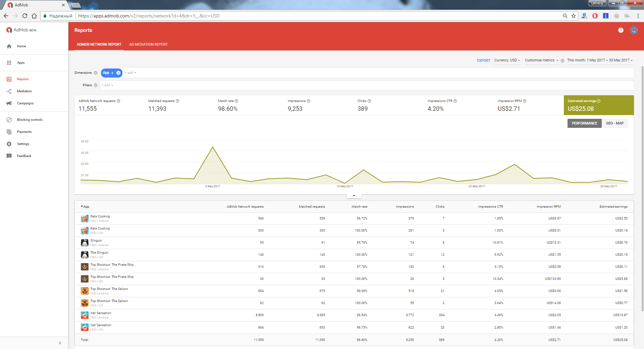The image size is (644, 349).
Task: Open the Chrome menu dots
Action: click(x=638, y=16)
